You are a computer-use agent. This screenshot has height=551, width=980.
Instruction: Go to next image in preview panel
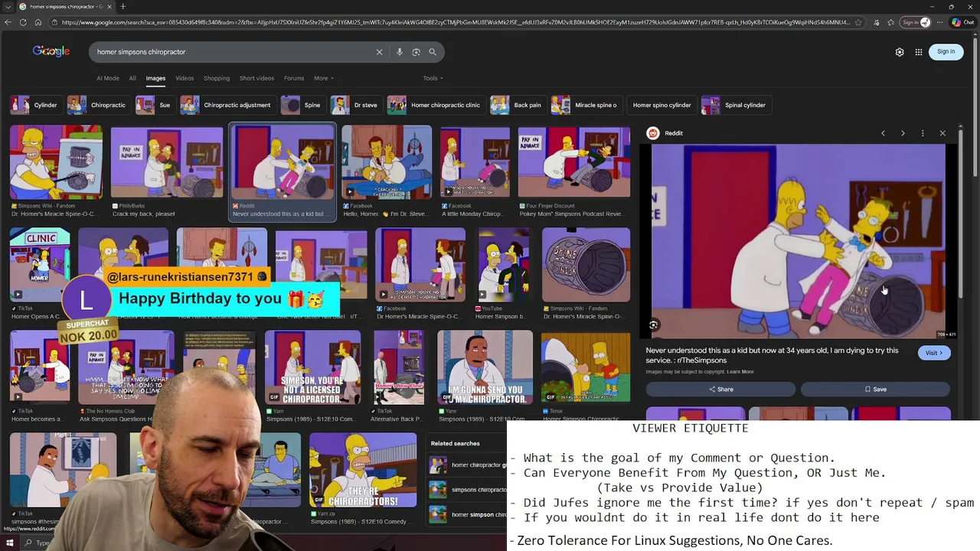click(903, 133)
